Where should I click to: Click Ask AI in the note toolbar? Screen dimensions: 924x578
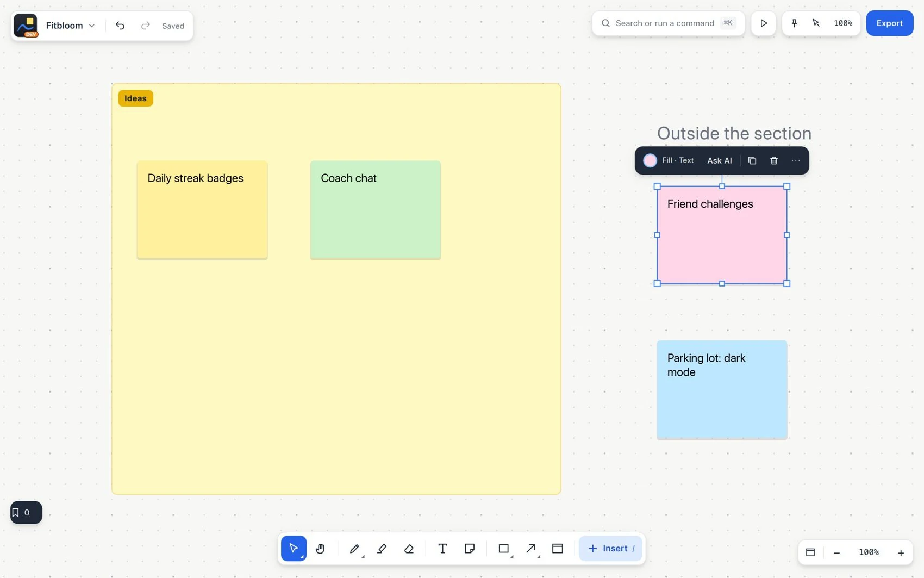pyautogui.click(x=720, y=160)
